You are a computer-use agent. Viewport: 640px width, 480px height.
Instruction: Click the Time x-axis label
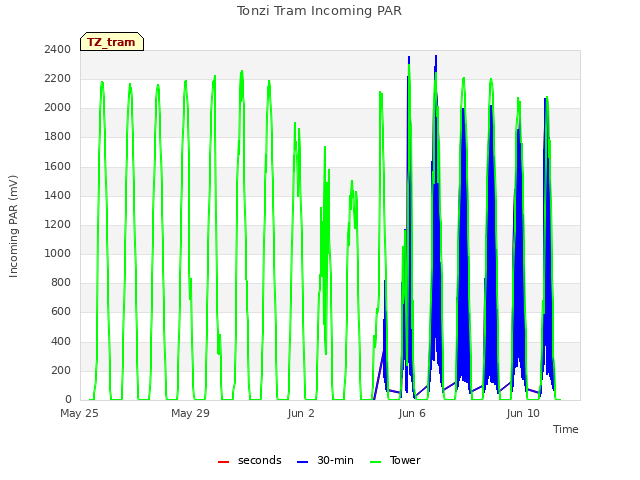[x=566, y=429]
